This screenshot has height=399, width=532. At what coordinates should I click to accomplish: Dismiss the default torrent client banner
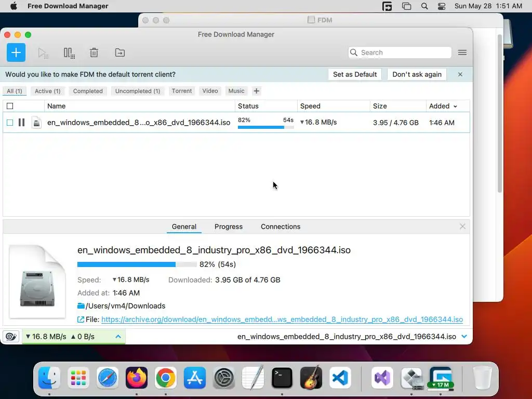click(460, 74)
